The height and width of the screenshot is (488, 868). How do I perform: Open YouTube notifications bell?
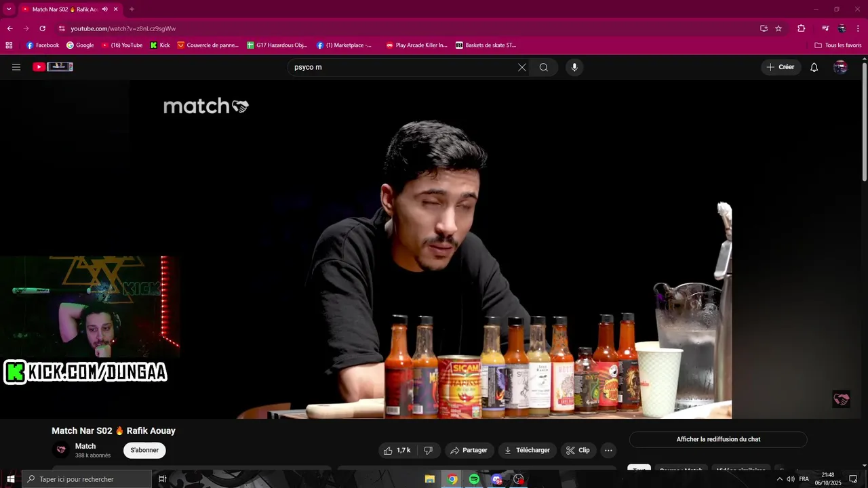coord(814,67)
